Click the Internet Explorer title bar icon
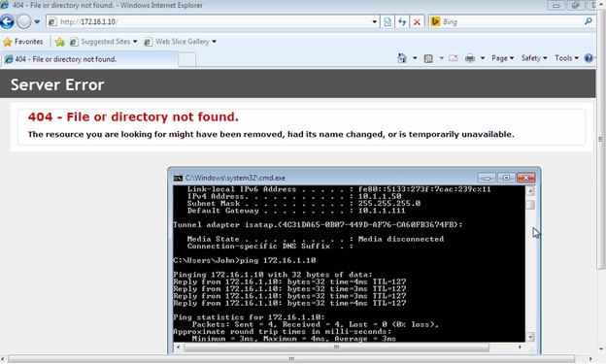The width and height of the screenshot is (606, 364). 5,5
